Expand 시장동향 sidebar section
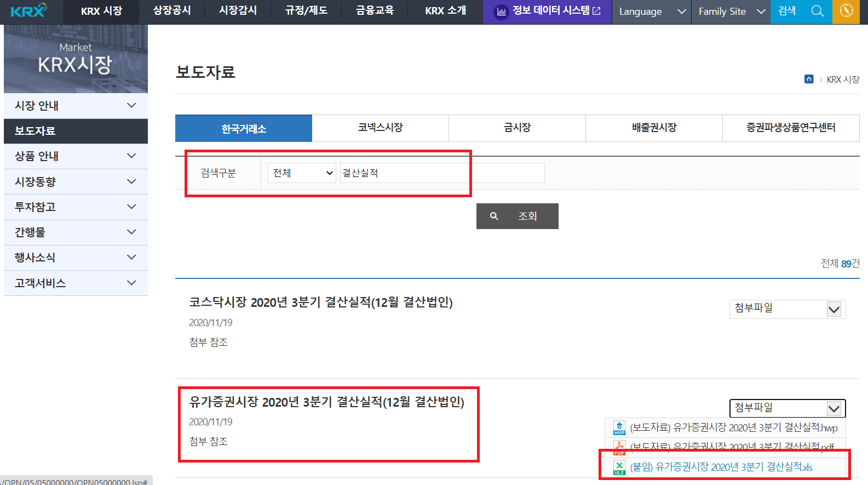 (76, 181)
